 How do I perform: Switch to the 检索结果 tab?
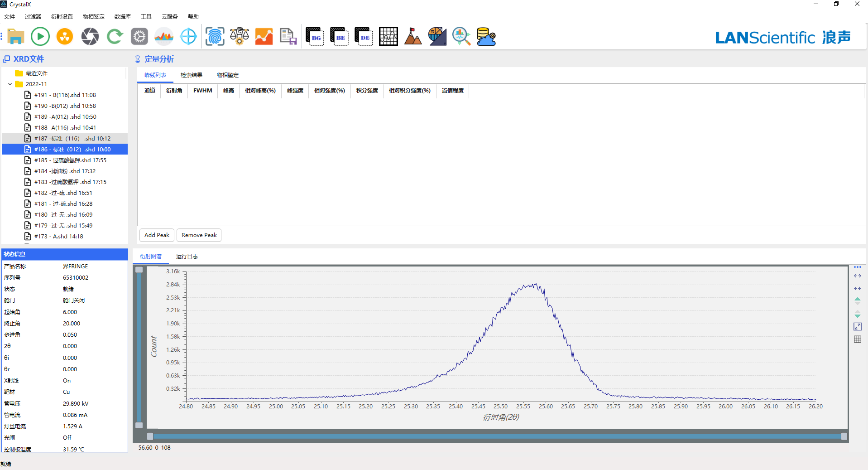(x=191, y=75)
